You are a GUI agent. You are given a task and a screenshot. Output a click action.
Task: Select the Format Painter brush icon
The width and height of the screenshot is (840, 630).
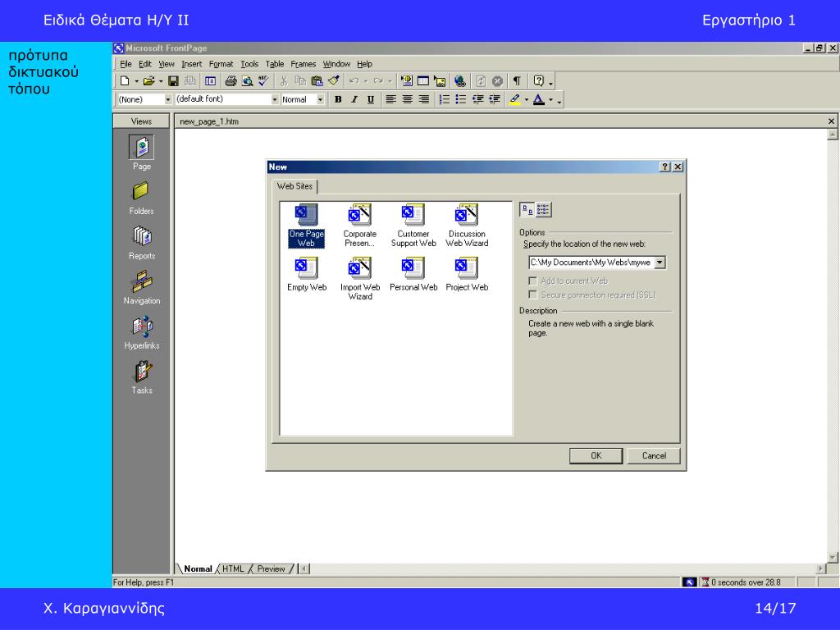tap(334, 81)
